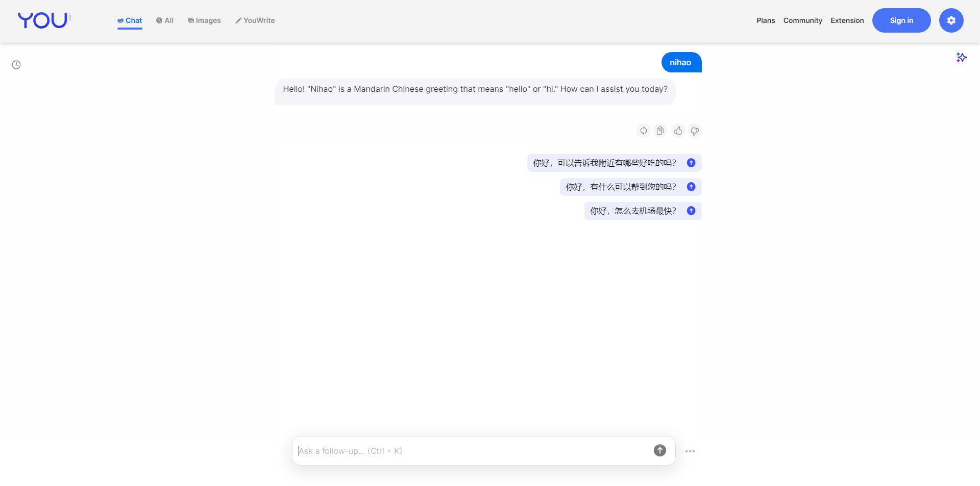Viewport: 980px width, 486px height.
Task: Click the nihao user message bubble
Action: (681, 62)
